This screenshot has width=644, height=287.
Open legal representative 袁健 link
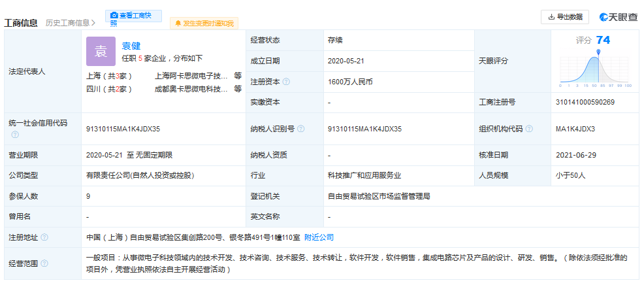click(x=131, y=46)
